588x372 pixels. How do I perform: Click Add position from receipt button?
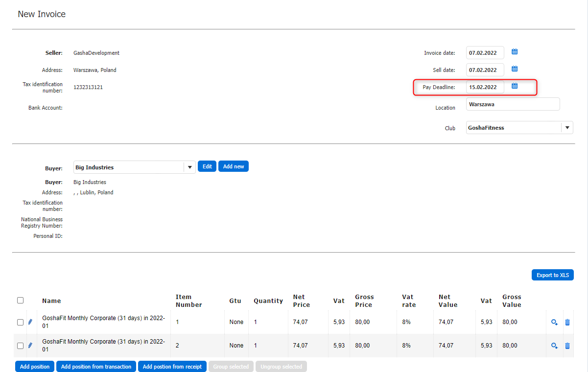pos(172,367)
